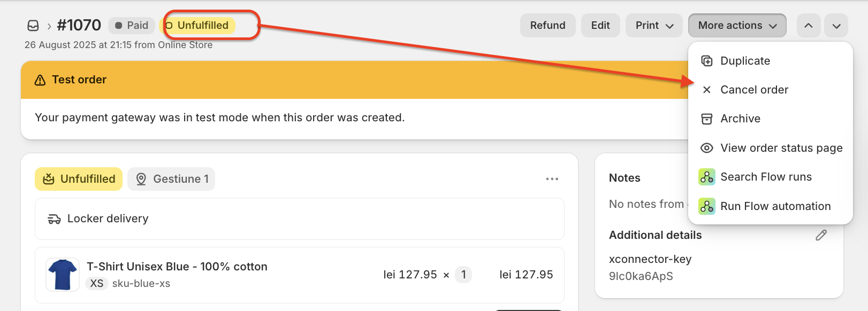Image resolution: width=868 pixels, height=311 pixels.
Task: Click the orders inbox icon in breadcrumb
Action: (x=33, y=26)
